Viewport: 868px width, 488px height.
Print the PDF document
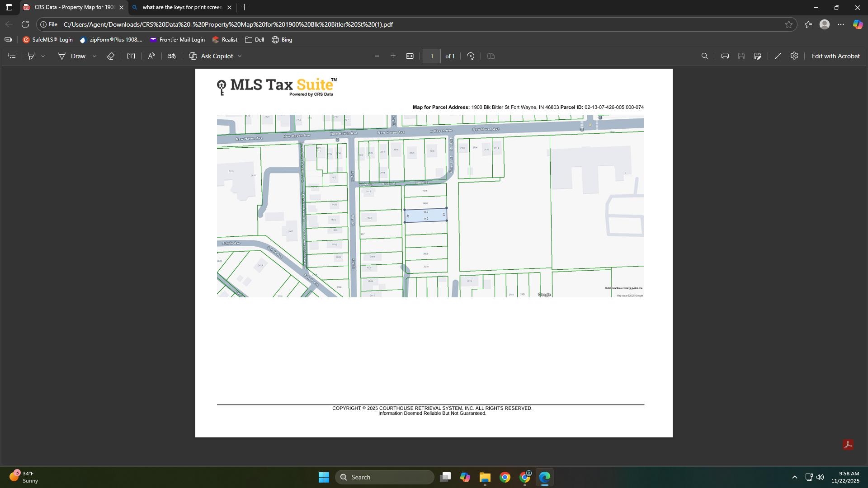[x=725, y=56]
